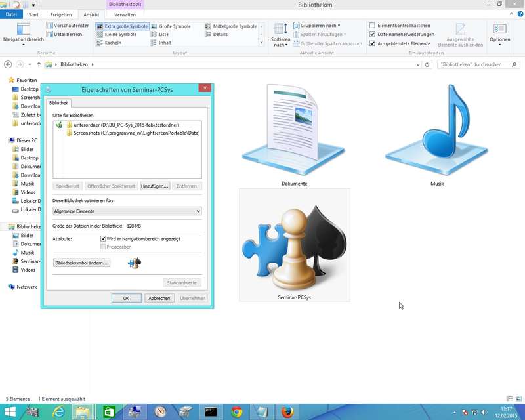
Task: Select Große Symbole layout
Action: 171,26
